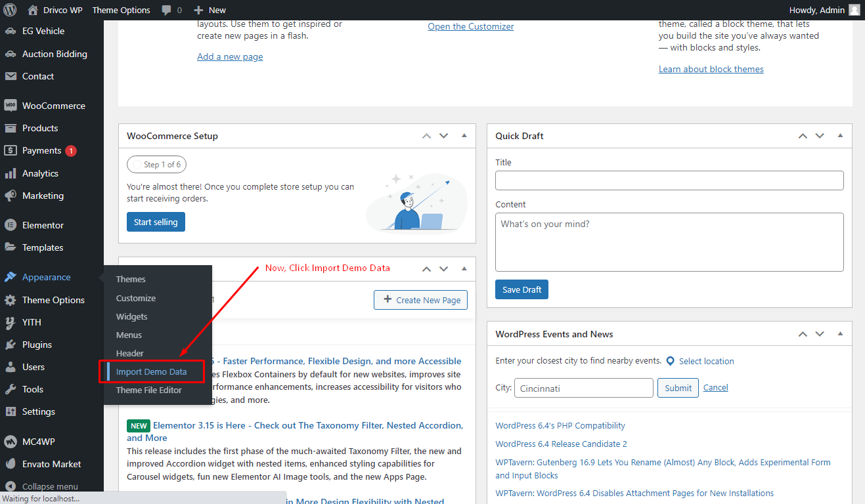Screen dimensions: 865x504
Task: Click the Users person icon
Action: [x=10, y=367]
